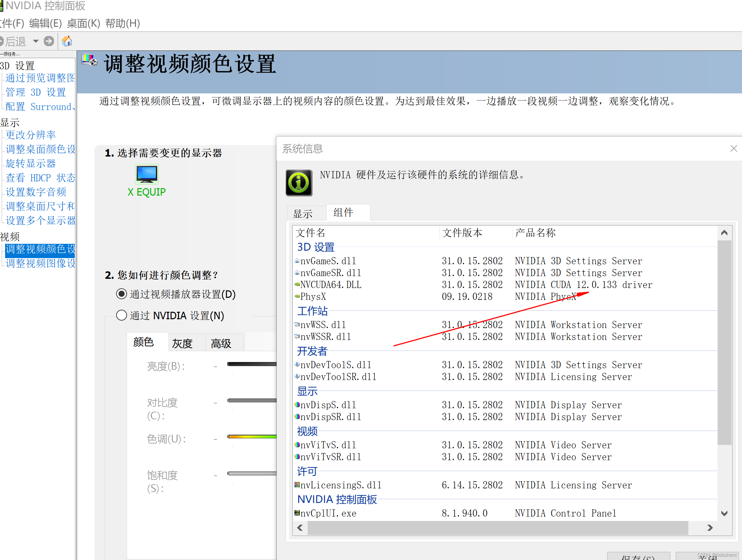Open the 编辑(E) menu
Screen dimensions: 742x560
pyautogui.click(x=46, y=23)
